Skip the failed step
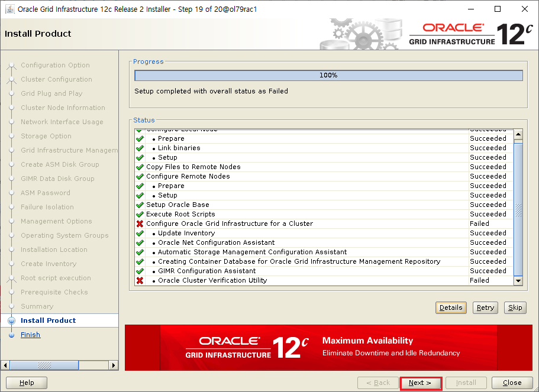The image size is (539, 392). pos(515,307)
